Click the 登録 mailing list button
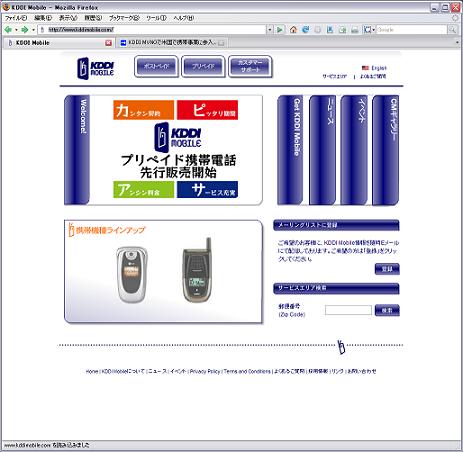This screenshot has height=452, width=463. point(387,269)
